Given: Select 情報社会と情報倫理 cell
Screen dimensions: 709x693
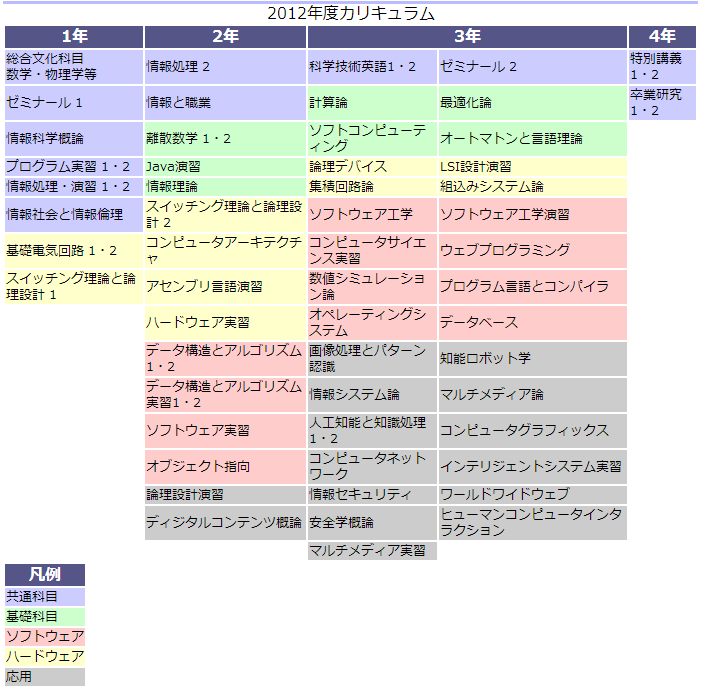Looking at the screenshot, I should (x=74, y=215).
